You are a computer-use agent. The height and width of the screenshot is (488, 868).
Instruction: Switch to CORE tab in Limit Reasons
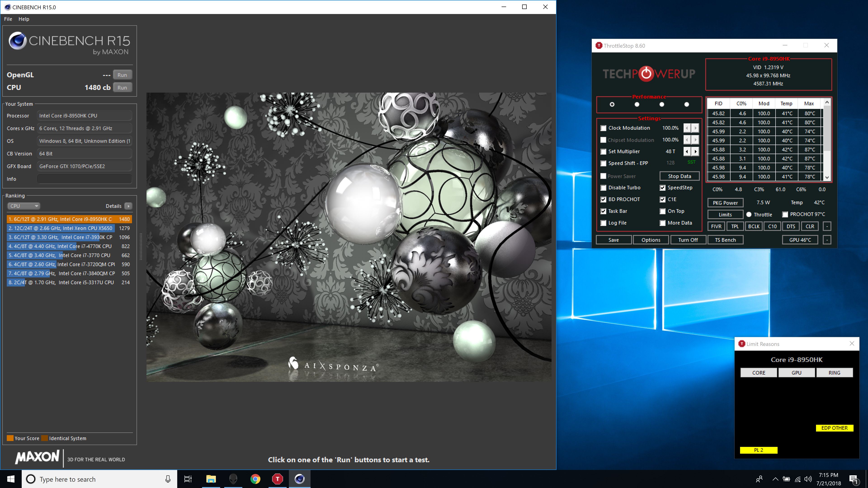(x=759, y=373)
